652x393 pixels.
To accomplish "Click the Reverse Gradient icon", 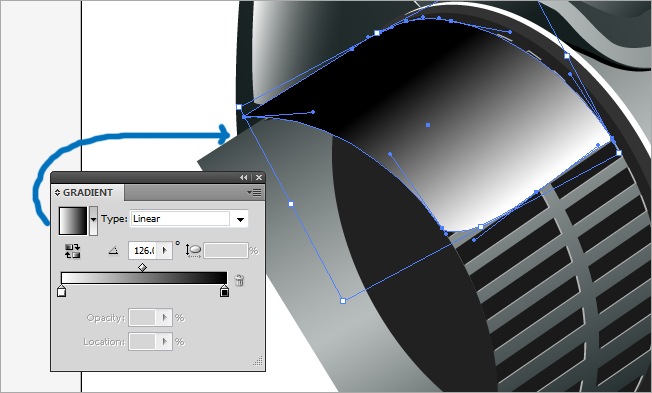I will coord(72,251).
